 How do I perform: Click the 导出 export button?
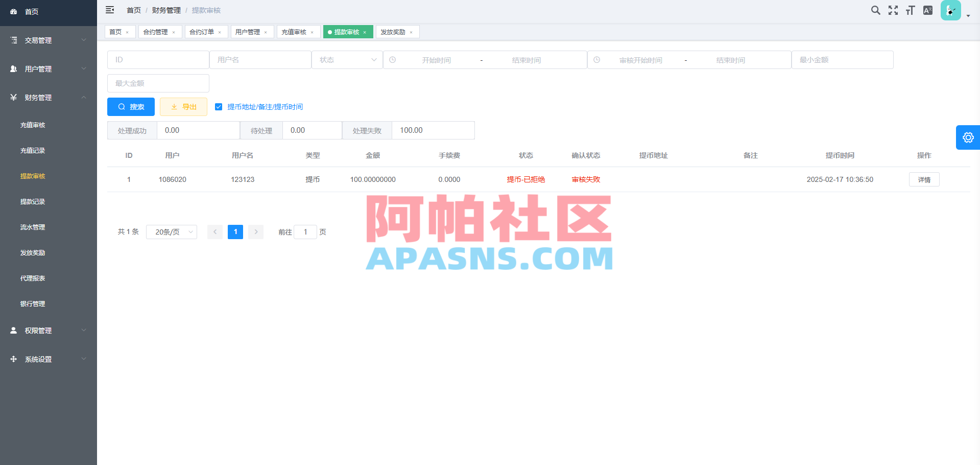[x=183, y=107]
